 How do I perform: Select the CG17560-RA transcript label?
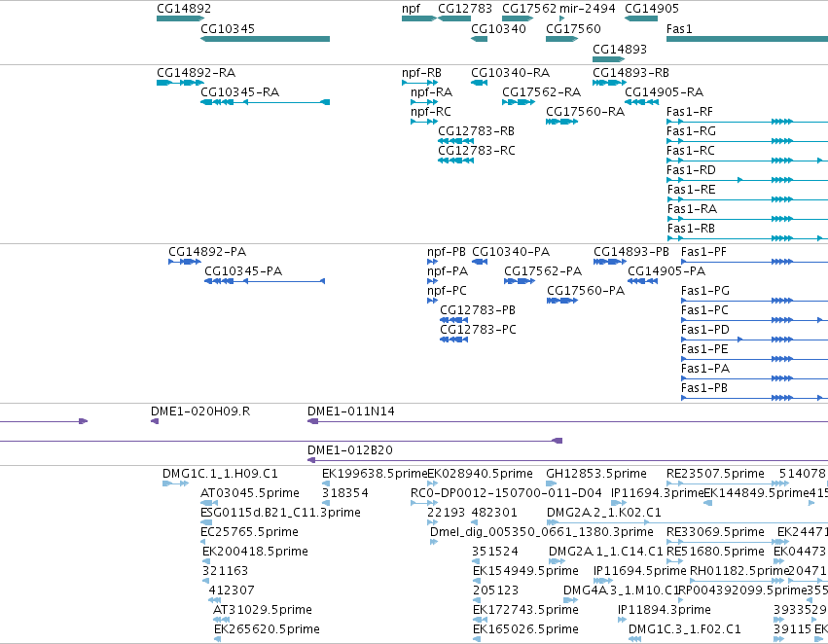585,111
